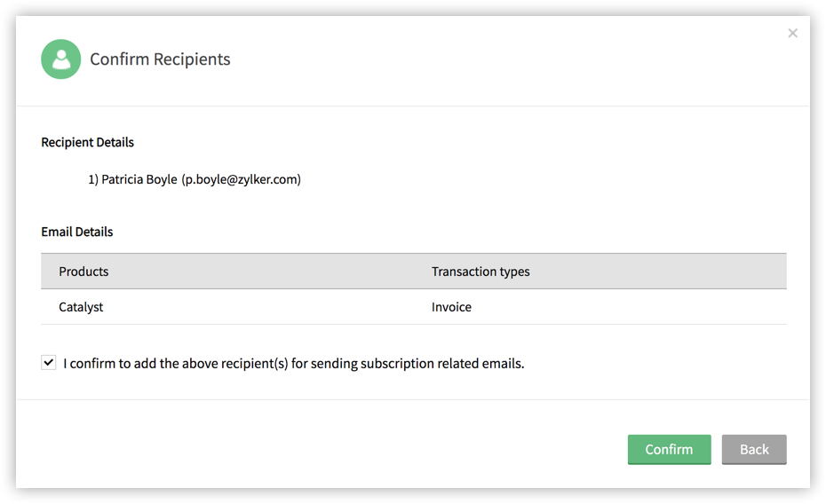Uncheck the recipient confirmation checkbox

49,363
